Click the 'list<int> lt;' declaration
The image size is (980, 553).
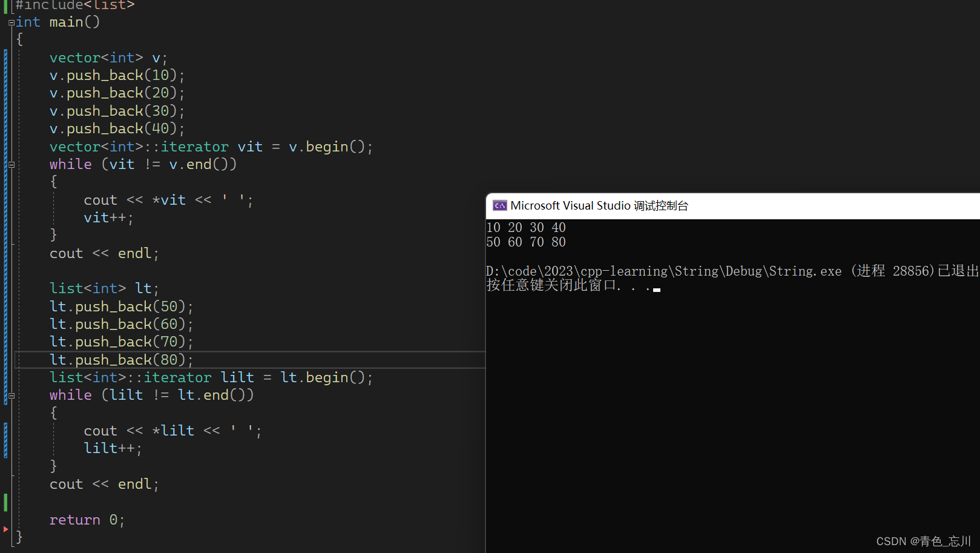[104, 289]
